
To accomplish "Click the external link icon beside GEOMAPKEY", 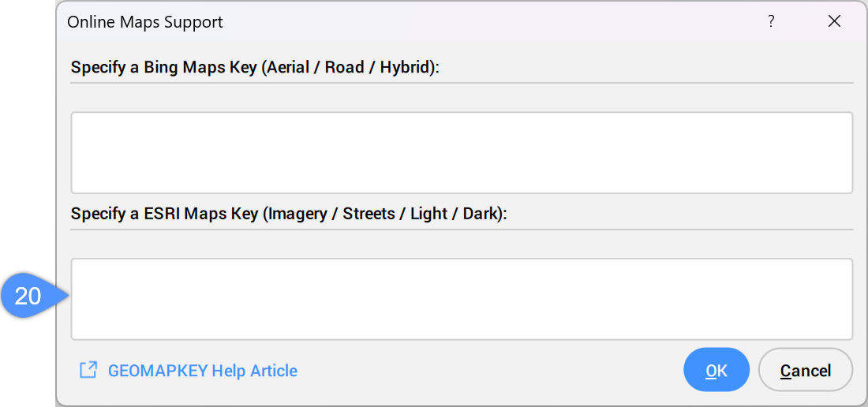I will (88, 370).
